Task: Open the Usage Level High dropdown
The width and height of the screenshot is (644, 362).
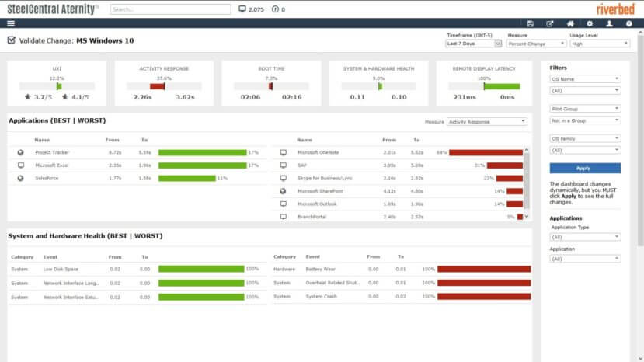Action: pos(600,44)
